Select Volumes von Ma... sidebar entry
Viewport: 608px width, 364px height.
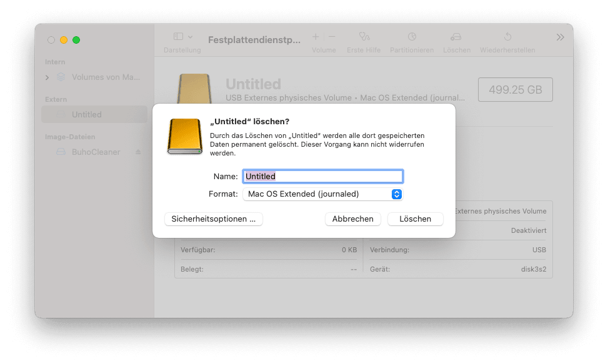click(106, 77)
